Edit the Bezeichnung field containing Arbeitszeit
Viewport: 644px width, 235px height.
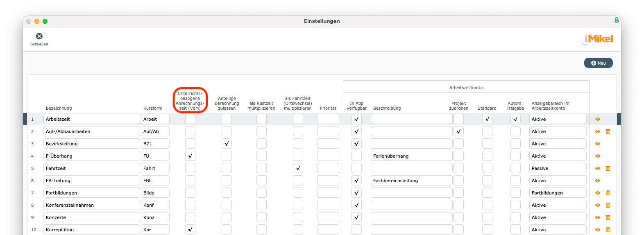pyautogui.click(x=92, y=119)
